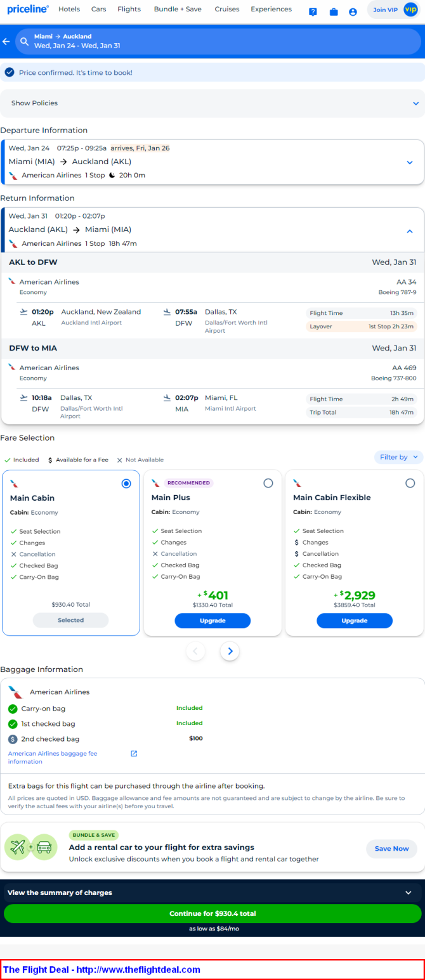The width and height of the screenshot is (425, 980).
Task: Open the Cruises menu item
Action: (226, 10)
